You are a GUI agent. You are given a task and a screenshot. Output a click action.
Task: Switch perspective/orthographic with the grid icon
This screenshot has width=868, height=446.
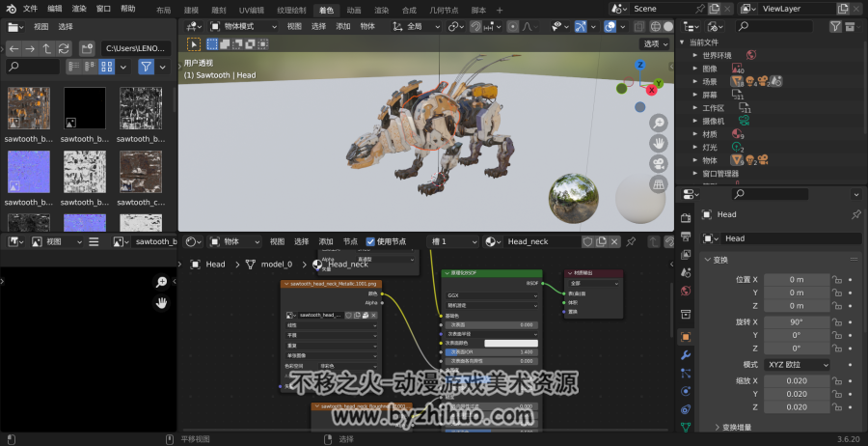658,184
